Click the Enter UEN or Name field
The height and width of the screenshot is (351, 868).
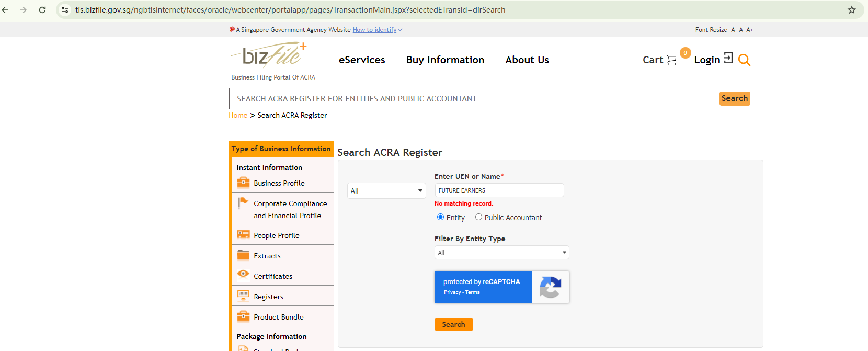point(499,190)
